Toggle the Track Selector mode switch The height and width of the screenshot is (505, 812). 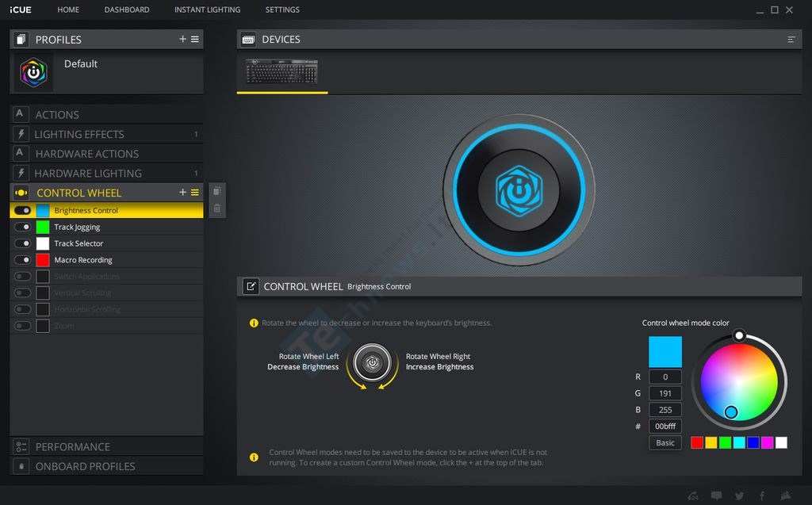tap(23, 243)
